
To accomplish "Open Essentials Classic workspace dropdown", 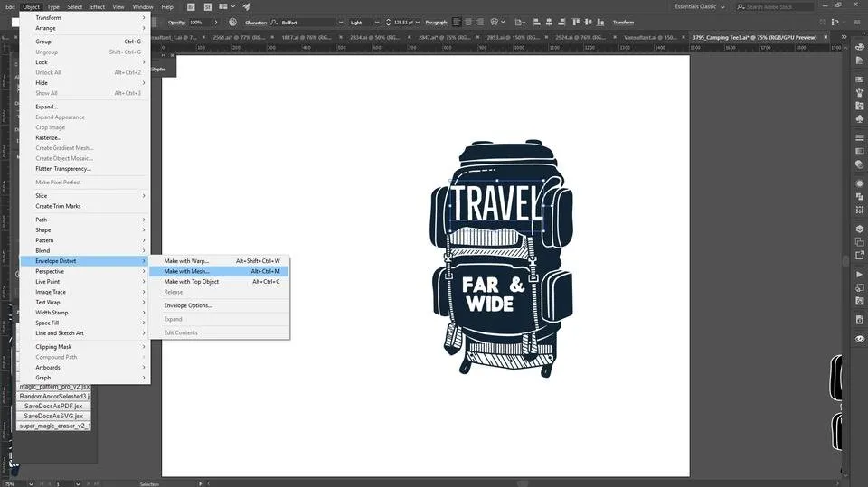I will coord(699,6).
